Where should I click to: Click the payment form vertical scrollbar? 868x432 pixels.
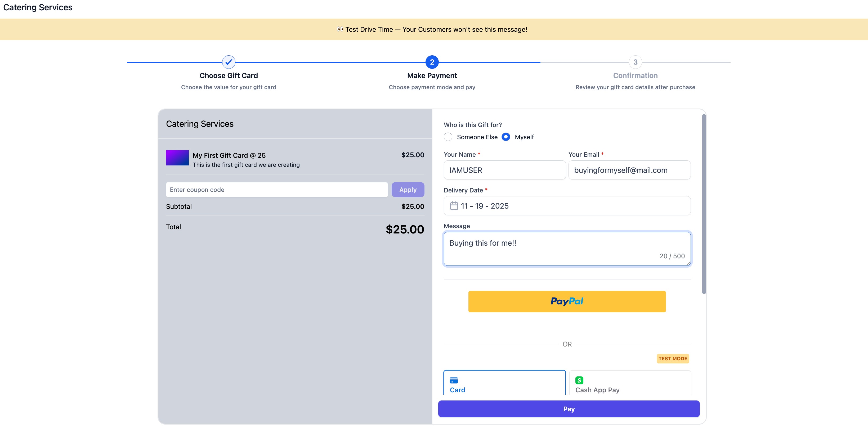coord(704,204)
